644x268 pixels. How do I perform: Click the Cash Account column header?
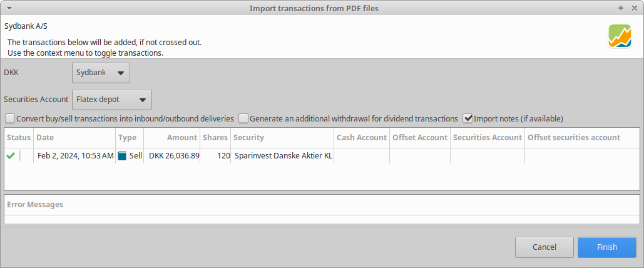pos(361,138)
